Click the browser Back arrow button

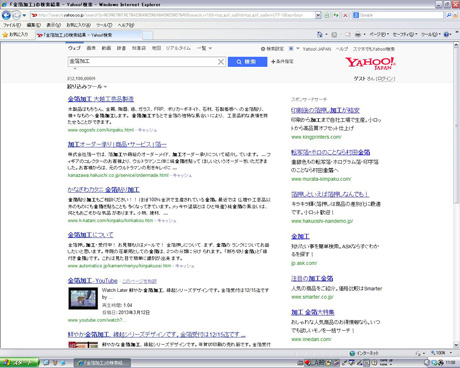point(6,15)
